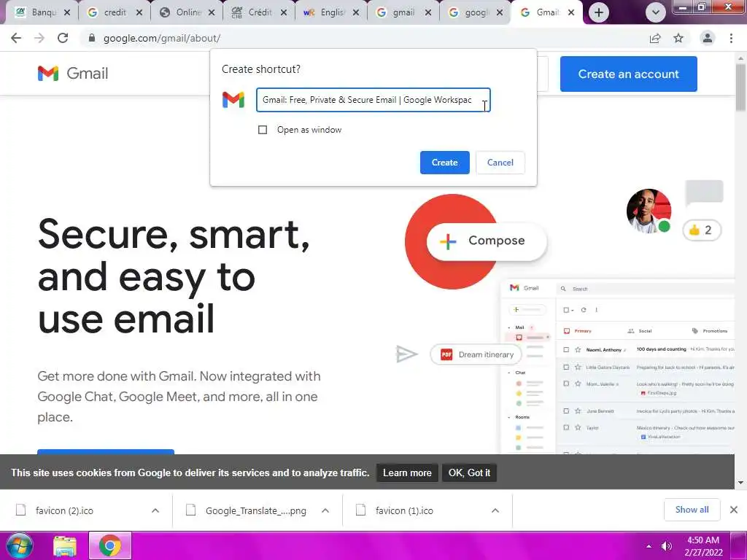
Task: Open Chrome's three-dot menu
Action: coord(731,38)
